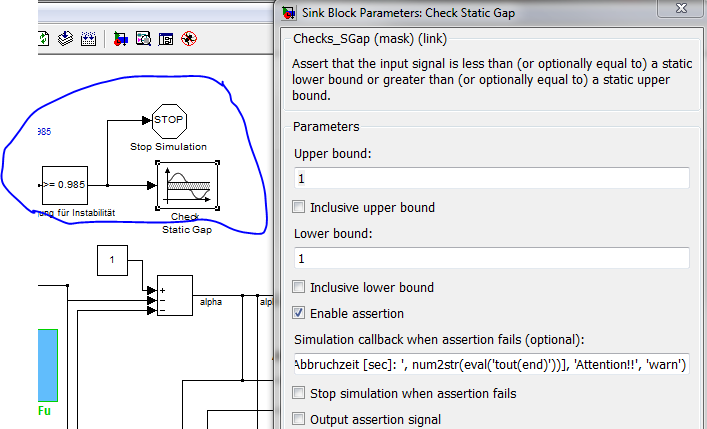Enable Output assertion signal checkbox
The width and height of the screenshot is (707, 429).
[x=299, y=419]
